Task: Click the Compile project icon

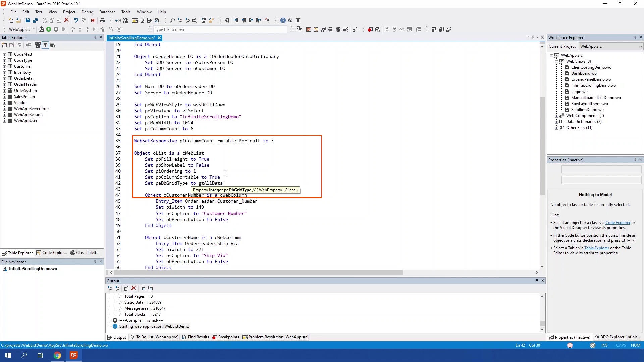Action: tap(41, 29)
